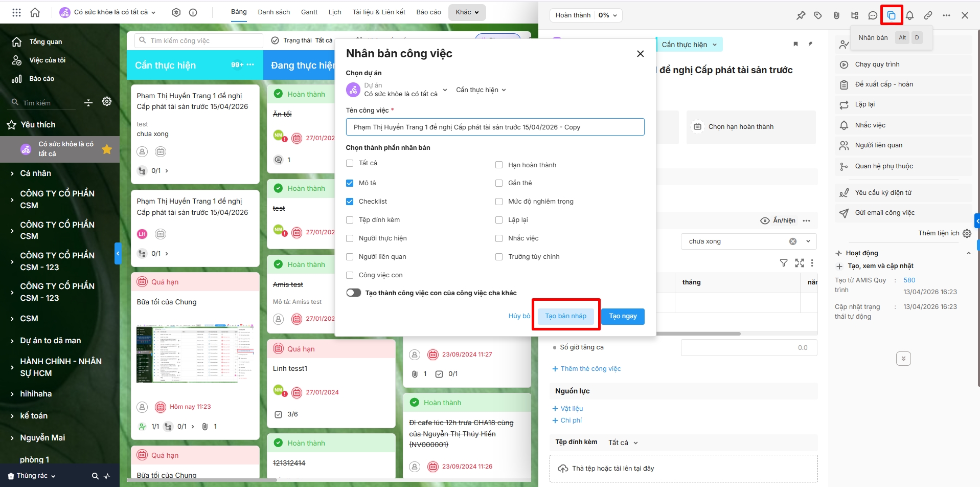Open more options ellipsis in task toolbar

click(x=947, y=15)
